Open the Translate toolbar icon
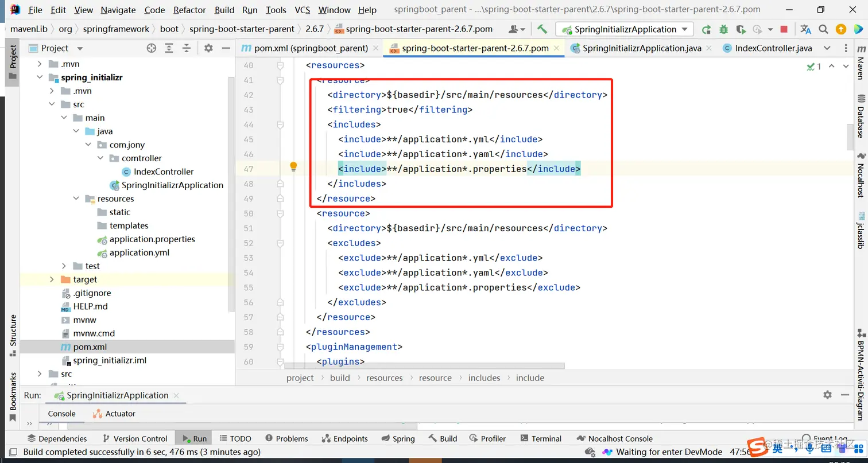 [806, 29]
